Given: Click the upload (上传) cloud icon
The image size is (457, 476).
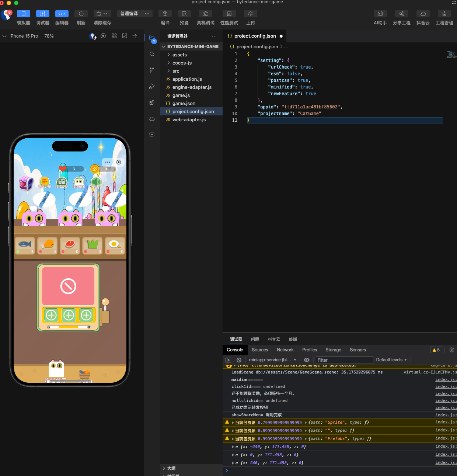Looking at the screenshot, I should [251, 14].
